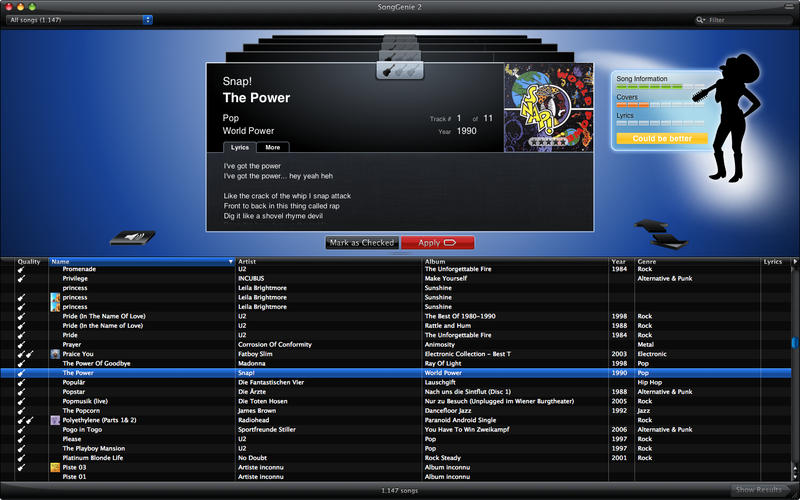The width and height of the screenshot is (800, 500).
Task: Click the Name column sort arrow
Action: [231, 262]
